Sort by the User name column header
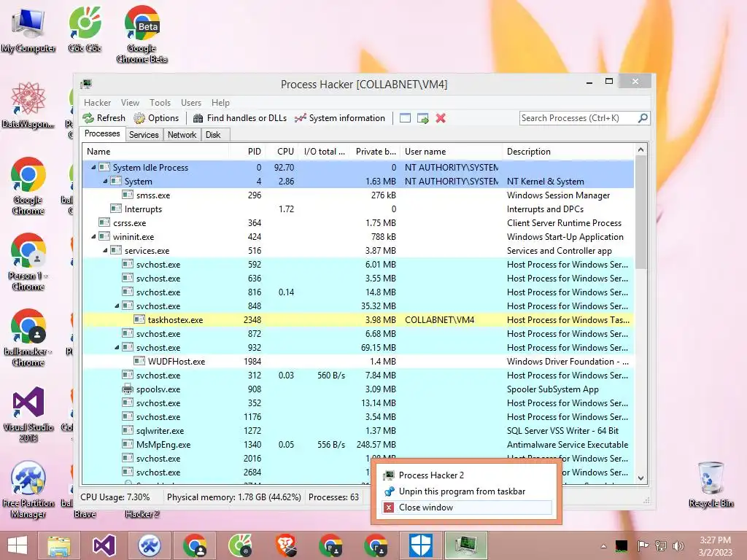The width and height of the screenshot is (747, 560). tap(452, 152)
